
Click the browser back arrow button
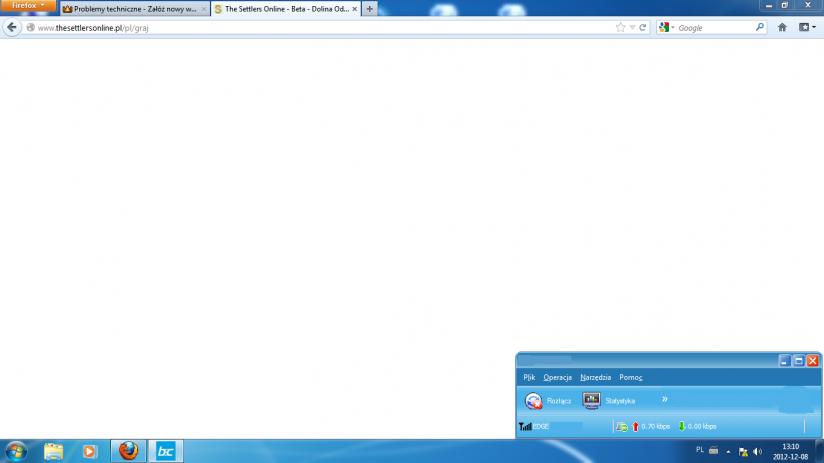pos(12,27)
